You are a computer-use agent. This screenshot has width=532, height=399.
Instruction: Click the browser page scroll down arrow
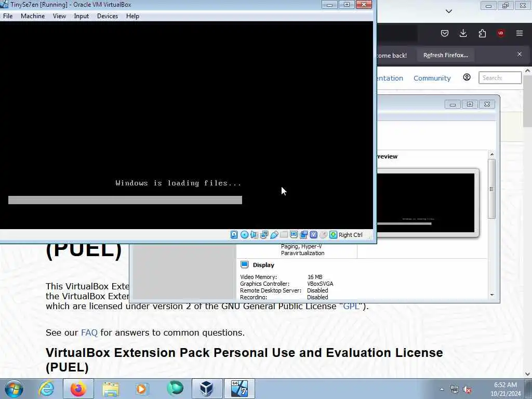[x=528, y=374]
